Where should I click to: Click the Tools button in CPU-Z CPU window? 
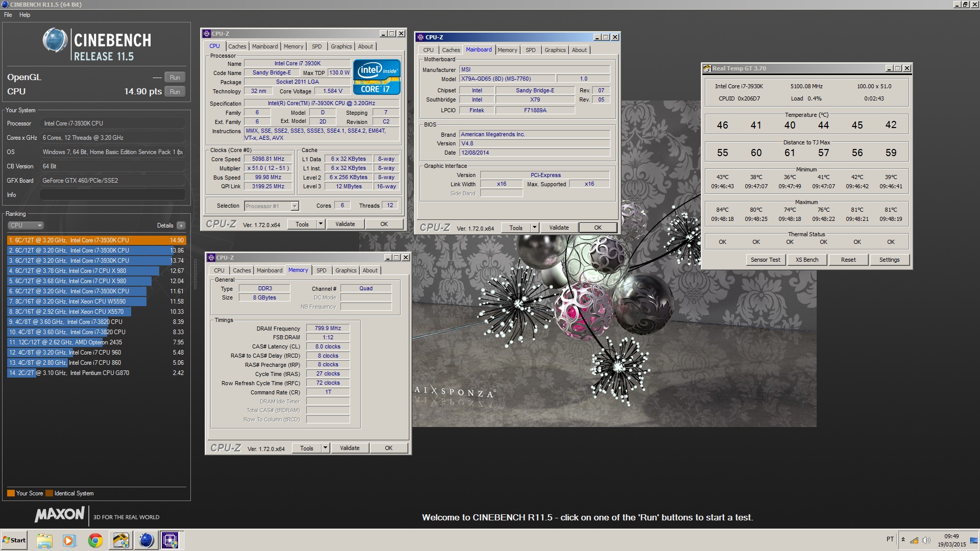302,224
